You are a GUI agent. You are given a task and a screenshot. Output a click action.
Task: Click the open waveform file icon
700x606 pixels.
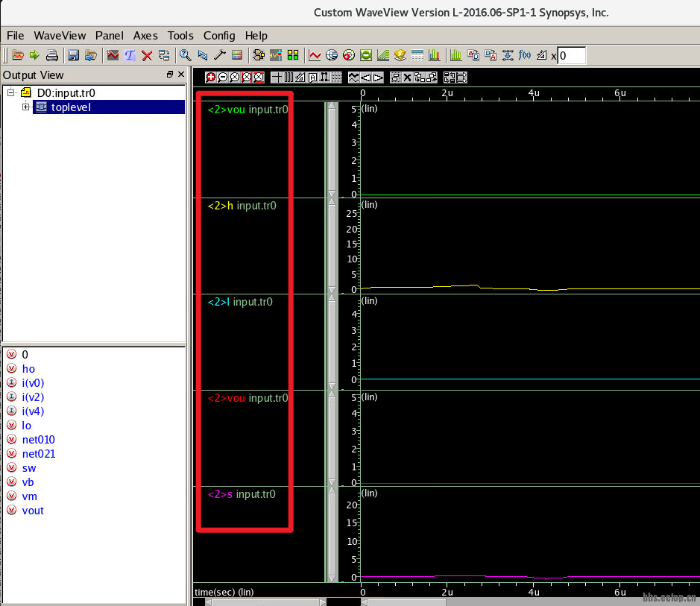(x=17, y=55)
